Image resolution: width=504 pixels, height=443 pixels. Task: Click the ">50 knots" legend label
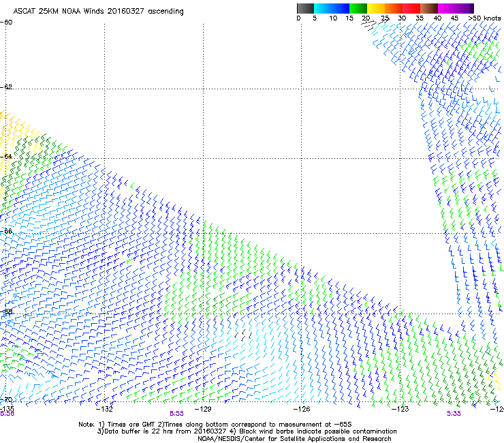point(484,18)
